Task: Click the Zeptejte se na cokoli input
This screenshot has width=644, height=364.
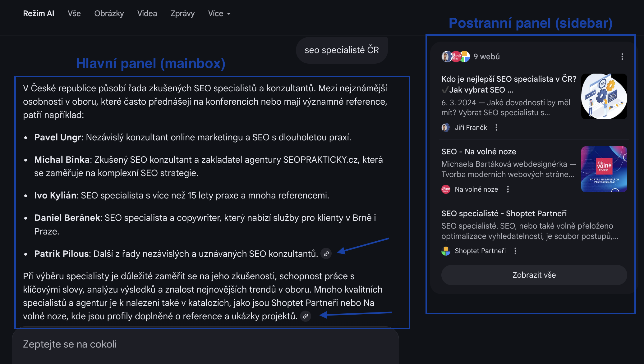Action: pyautogui.click(x=205, y=344)
